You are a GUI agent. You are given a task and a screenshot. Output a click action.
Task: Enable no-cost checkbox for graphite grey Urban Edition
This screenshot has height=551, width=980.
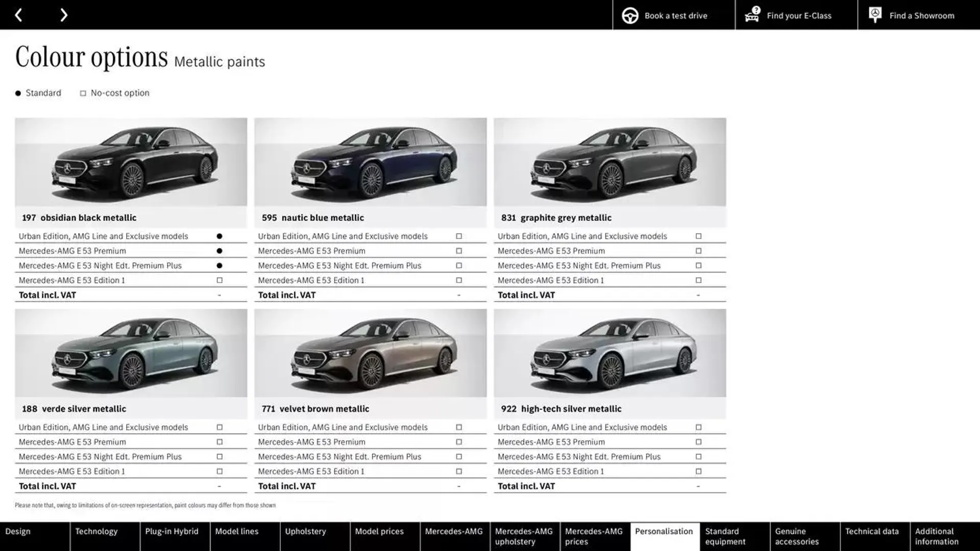[698, 236]
